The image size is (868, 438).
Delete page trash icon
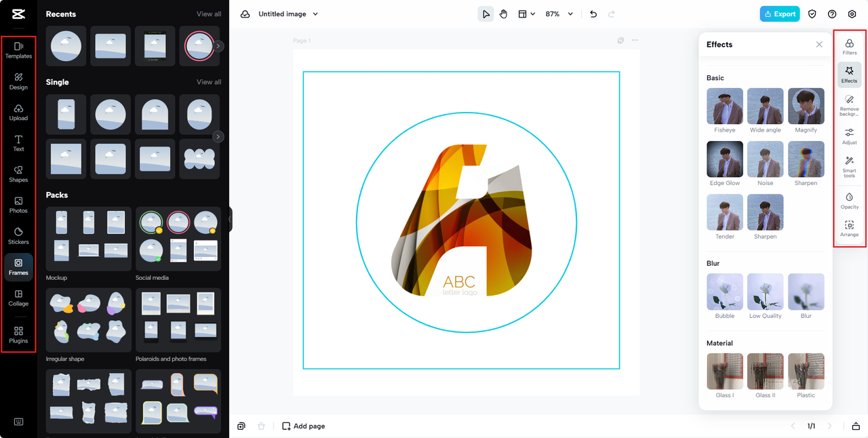coord(261,426)
